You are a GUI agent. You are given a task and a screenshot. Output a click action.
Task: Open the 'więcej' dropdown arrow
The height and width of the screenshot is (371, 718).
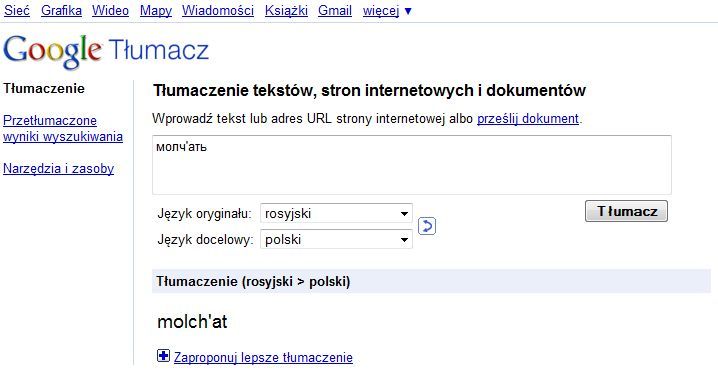click(408, 11)
